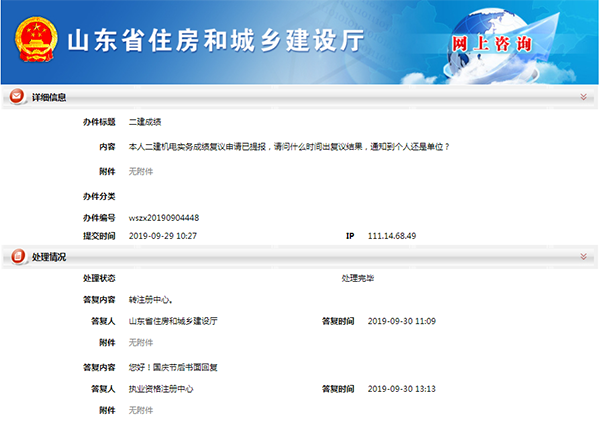600x428 pixels.
Task: Click the red document icon beside 处理情况
Action: coord(18,256)
